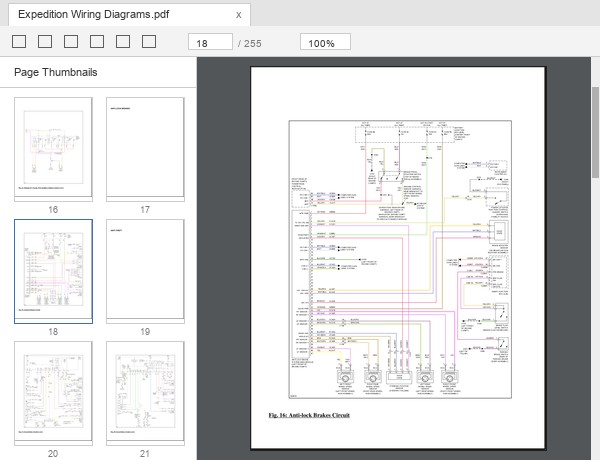
Task: Select the highlighted page 18 thumbnail
Action: click(53, 271)
